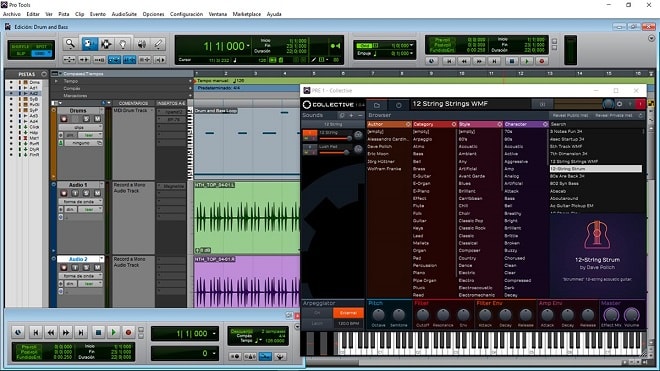Screen dimensions: 660x371
Task: Open Audio 2 track view selector 'forma de onda'
Action: 81,276
